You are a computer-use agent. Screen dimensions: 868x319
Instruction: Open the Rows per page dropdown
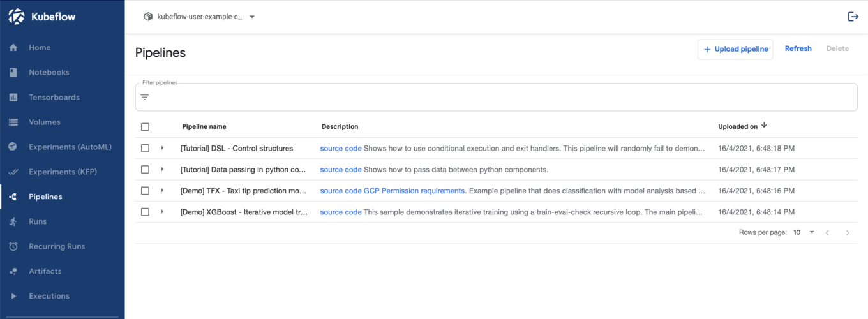(804, 232)
